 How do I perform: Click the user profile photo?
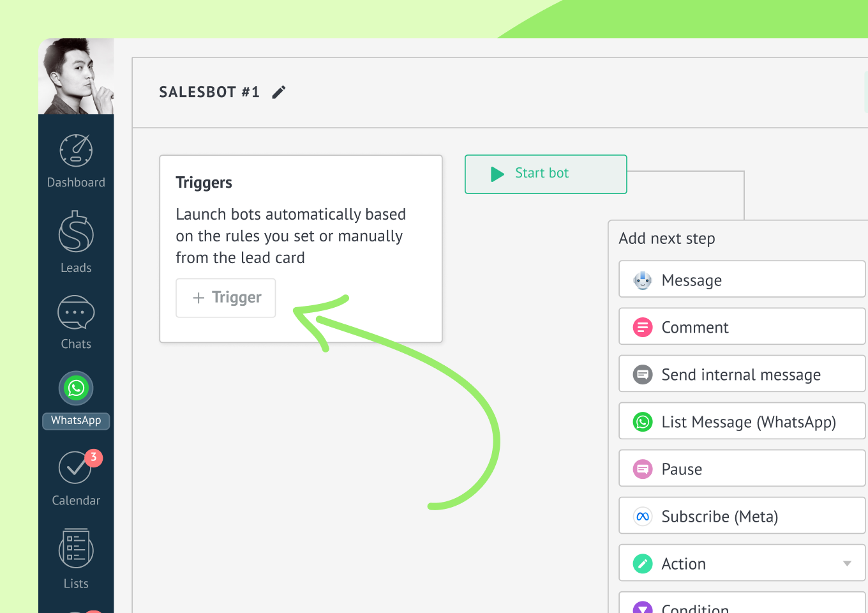(76, 77)
